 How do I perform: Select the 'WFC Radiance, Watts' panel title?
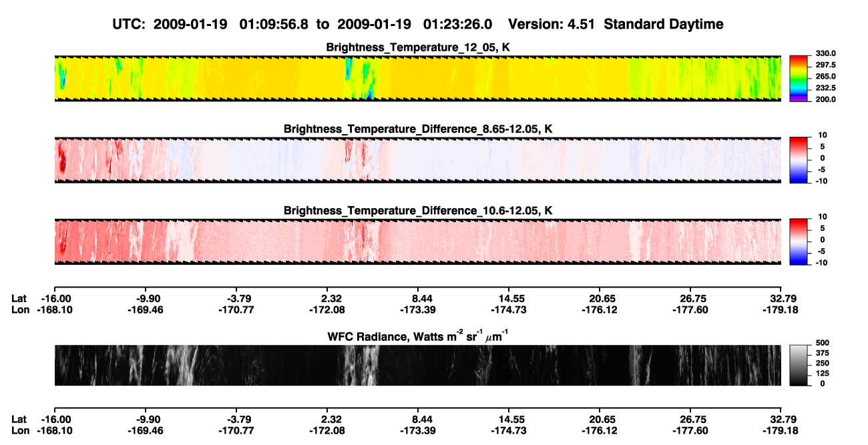pos(418,337)
